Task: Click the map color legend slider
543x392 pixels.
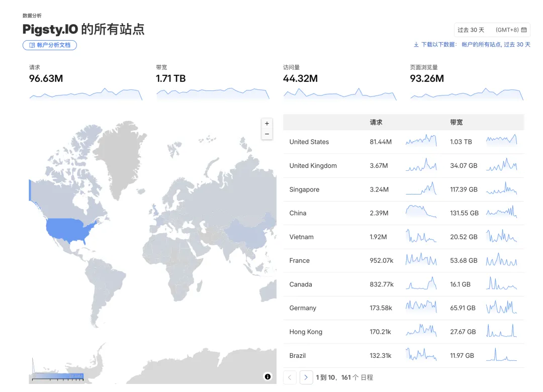Action: coord(58,375)
